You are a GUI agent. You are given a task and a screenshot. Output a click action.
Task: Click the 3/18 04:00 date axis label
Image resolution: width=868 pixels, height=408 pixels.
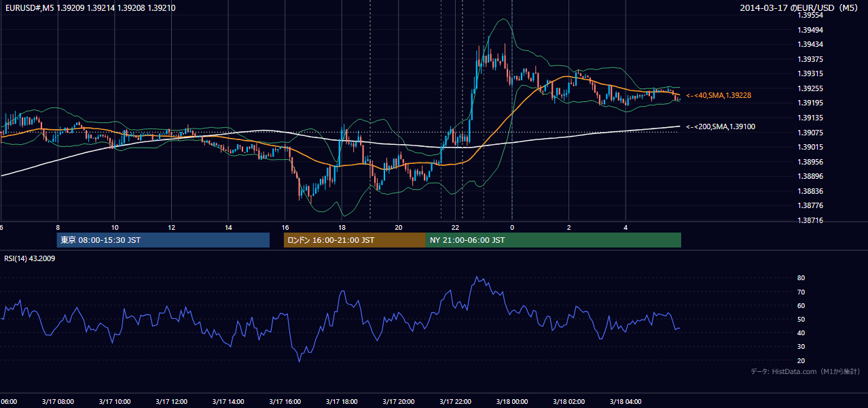point(626,402)
